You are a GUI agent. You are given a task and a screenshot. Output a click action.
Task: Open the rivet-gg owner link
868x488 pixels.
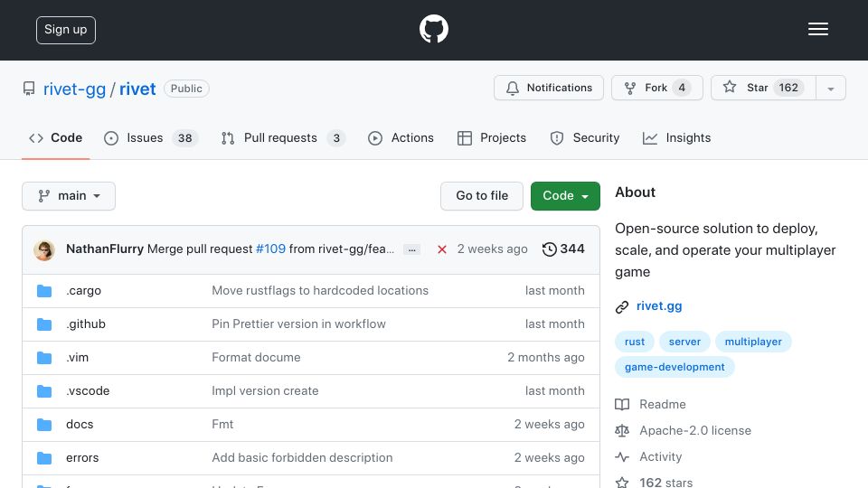click(74, 89)
